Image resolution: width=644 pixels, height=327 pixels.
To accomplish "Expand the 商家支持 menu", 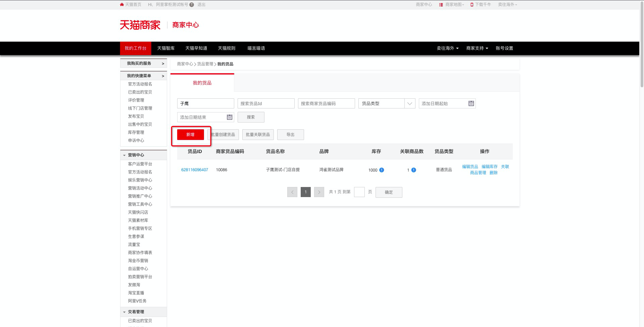I will click(477, 48).
